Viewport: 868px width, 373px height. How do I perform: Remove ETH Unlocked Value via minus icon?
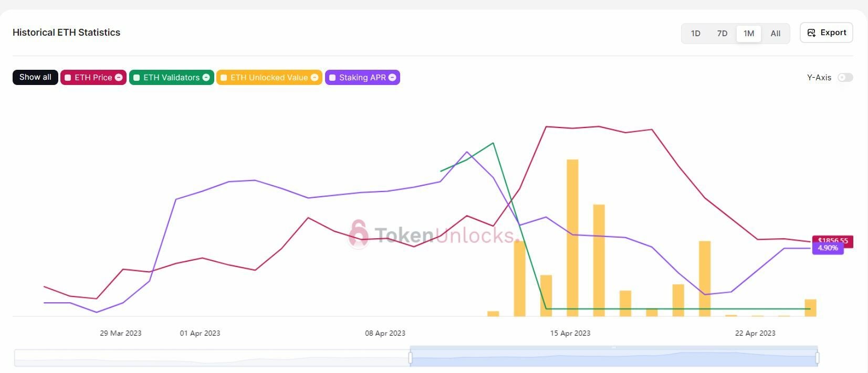[x=315, y=78]
